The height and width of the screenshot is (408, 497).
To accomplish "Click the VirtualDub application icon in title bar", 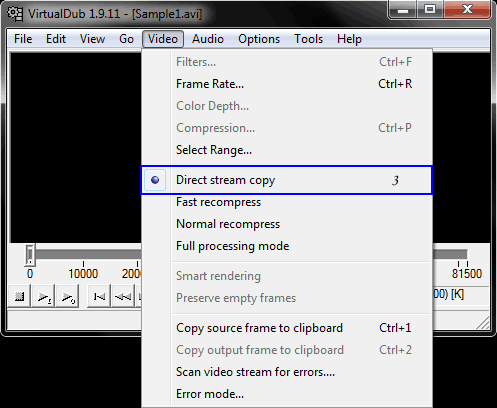I will tap(15, 14).
